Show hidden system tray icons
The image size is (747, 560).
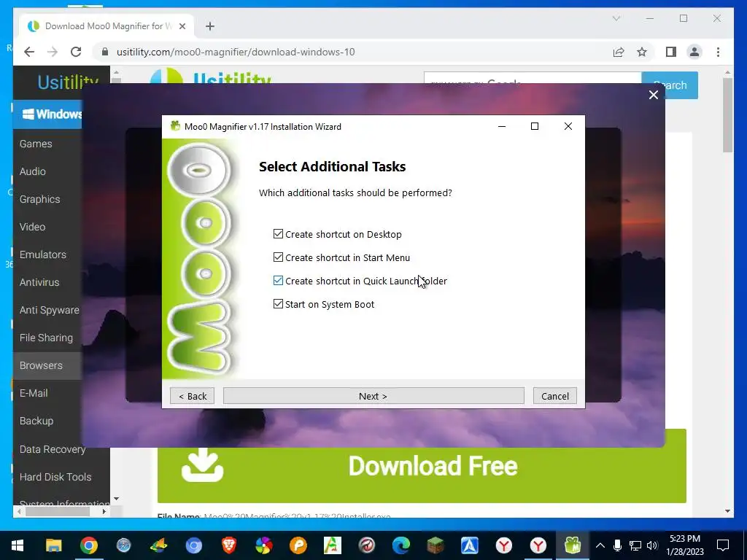pos(600,545)
